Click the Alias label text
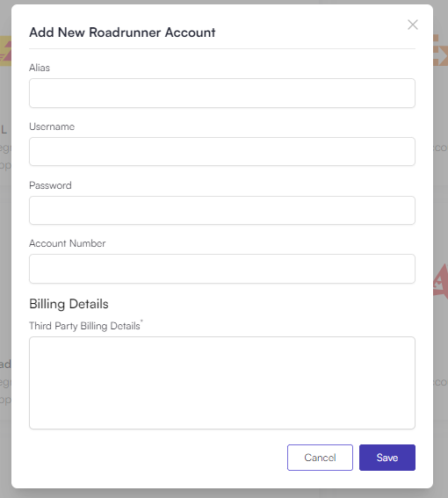The height and width of the screenshot is (498, 448). pyautogui.click(x=40, y=68)
